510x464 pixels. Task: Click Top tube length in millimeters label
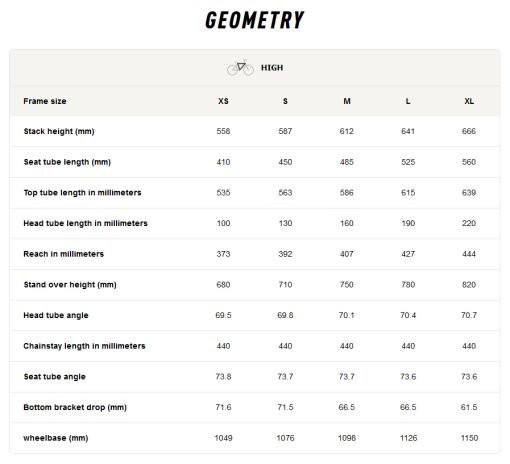[x=82, y=193]
